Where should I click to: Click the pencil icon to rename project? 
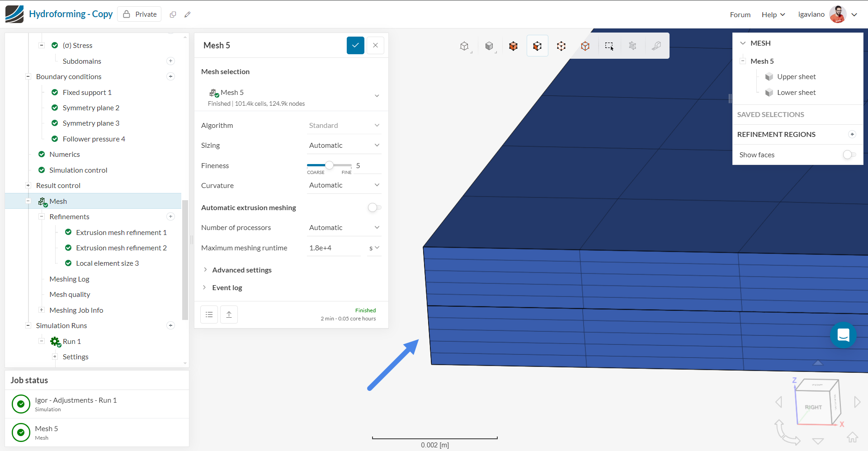pyautogui.click(x=188, y=14)
